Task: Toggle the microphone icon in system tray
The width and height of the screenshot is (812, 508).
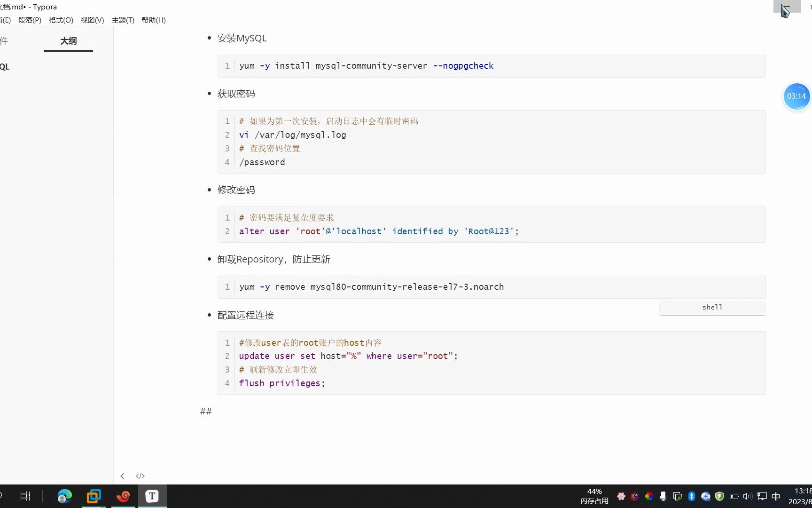Action: [x=663, y=496]
